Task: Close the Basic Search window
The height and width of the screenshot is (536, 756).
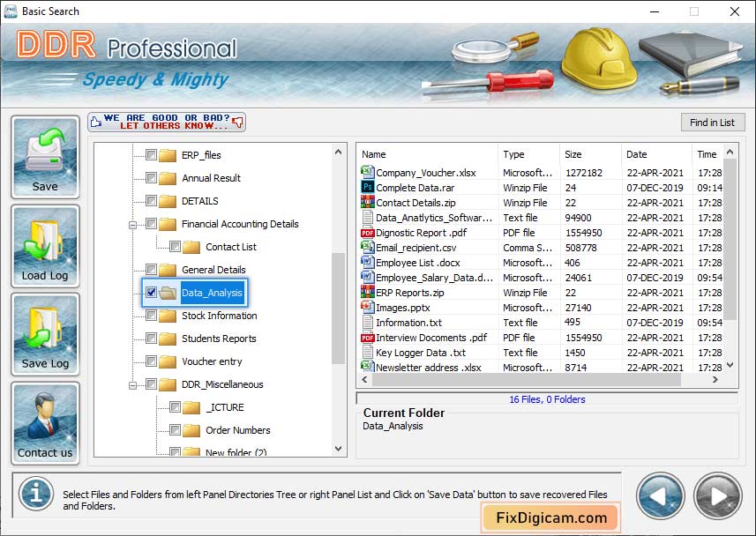Action: [x=734, y=11]
